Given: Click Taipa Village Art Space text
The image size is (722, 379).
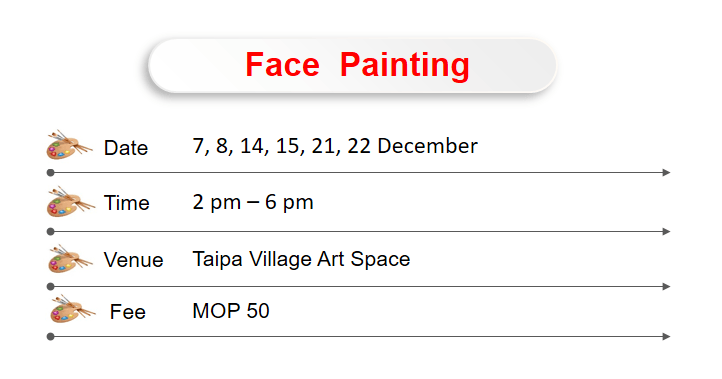Looking at the screenshot, I should (301, 259).
